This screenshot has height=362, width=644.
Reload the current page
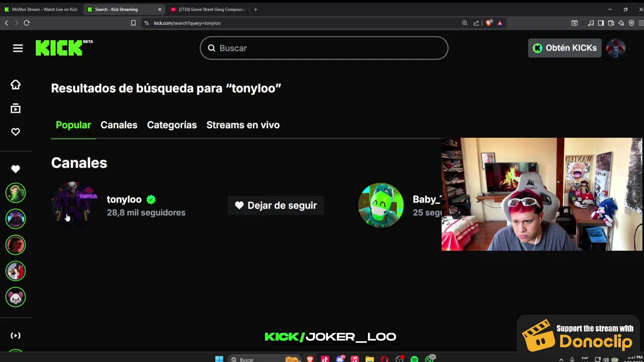(x=27, y=23)
